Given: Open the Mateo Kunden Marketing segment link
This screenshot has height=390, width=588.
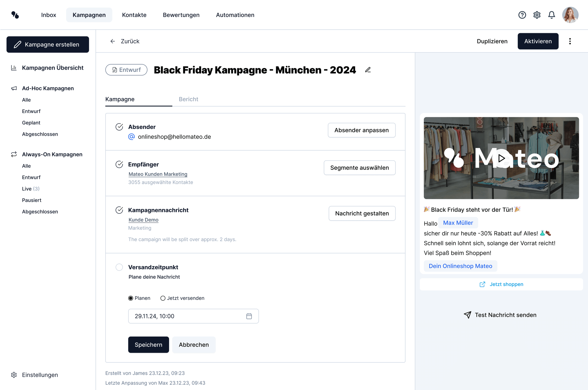Looking at the screenshot, I should point(158,174).
